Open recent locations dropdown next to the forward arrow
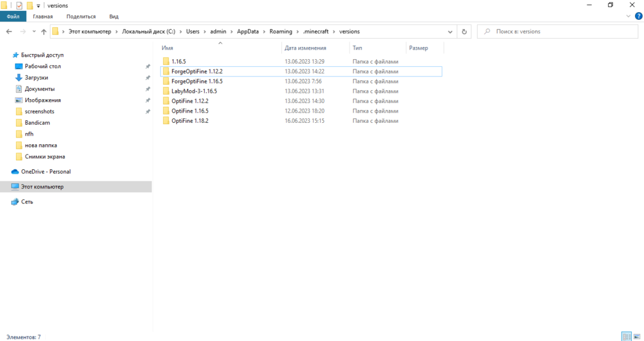This screenshot has width=644, height=341. pyautogui.click(x=33, y=32)
